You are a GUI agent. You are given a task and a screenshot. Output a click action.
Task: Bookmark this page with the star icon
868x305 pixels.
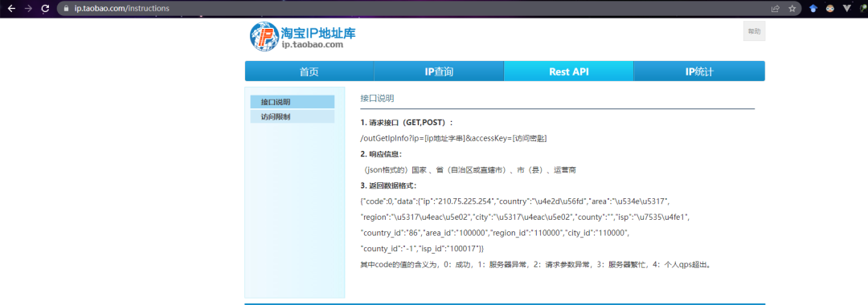792,9
